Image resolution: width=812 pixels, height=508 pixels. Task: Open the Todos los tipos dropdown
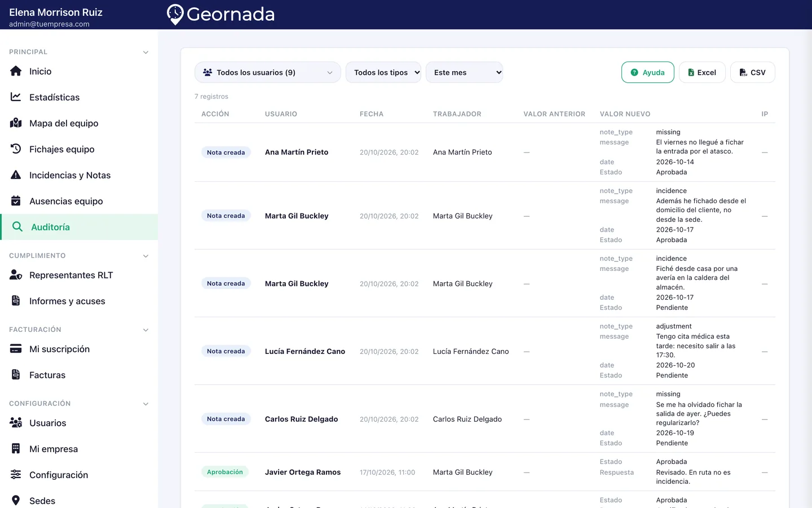[383, 72]
